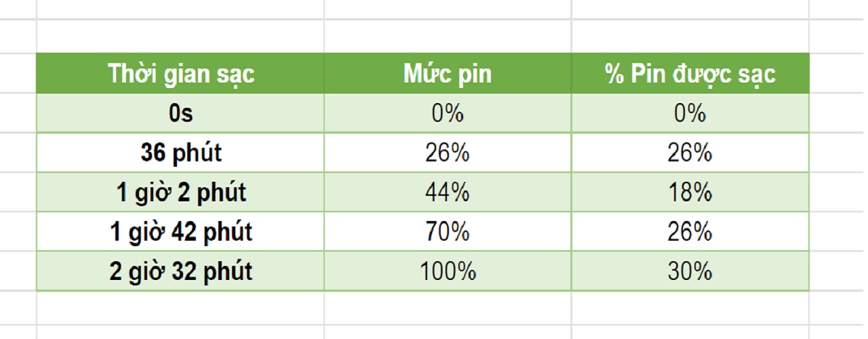Click the 30% charged cell

point(690,271)
